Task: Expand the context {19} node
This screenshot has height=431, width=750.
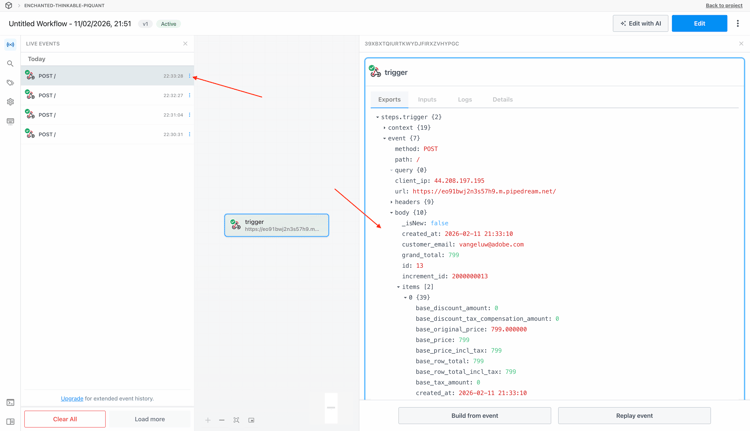Action: click(384, 128)
